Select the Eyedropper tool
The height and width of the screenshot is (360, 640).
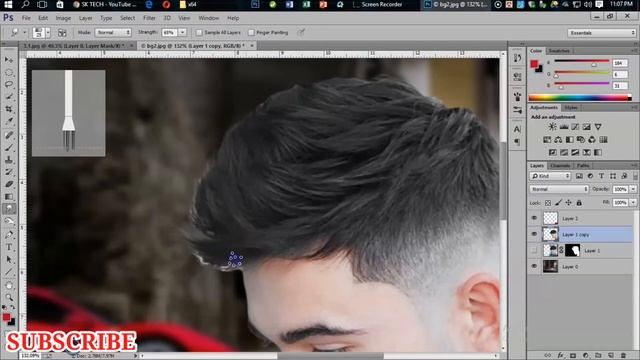[9, 121]
